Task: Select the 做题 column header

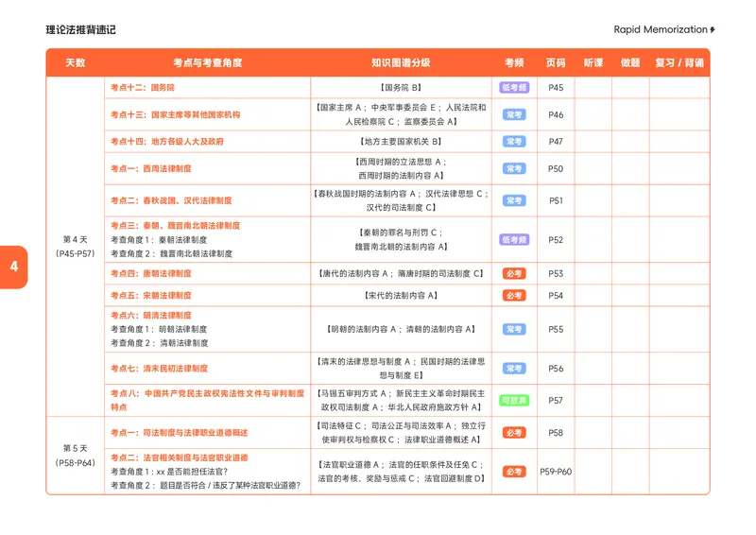Action: (x=630, y=62)
